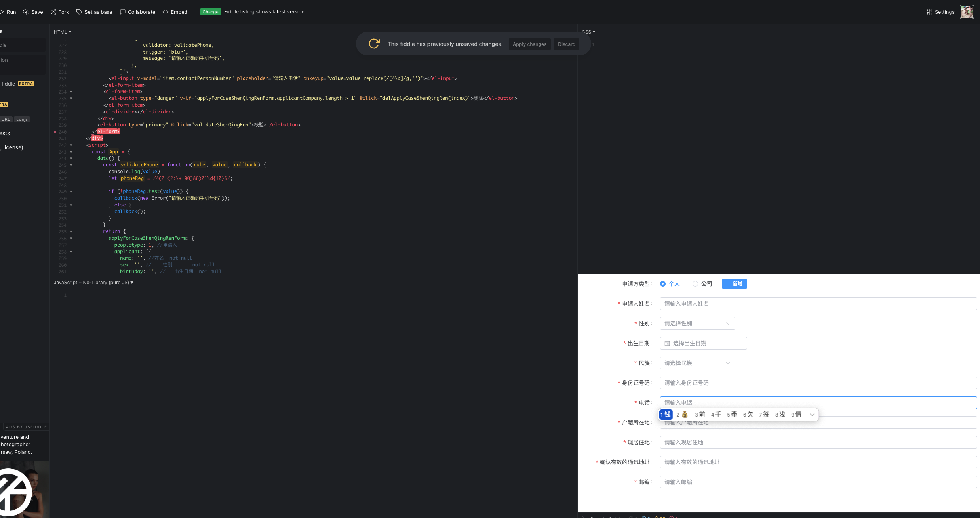This screenshot has height=518, width=980.
Task: Open Settings via the sliders icon
Action: pos(930,12)
